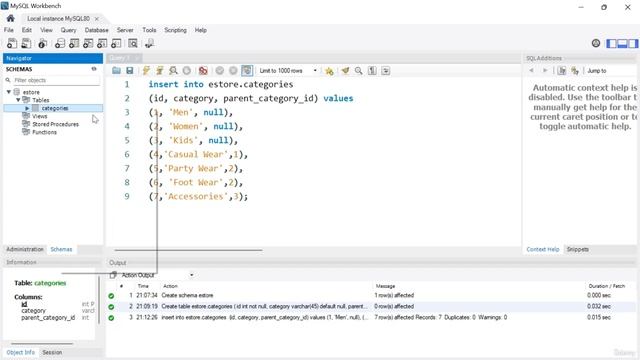Image resolution: width=640 pixels, height=360 pixels.
Task: Execute statement under cursor lightning icon
Action: (x=160, y=71)
